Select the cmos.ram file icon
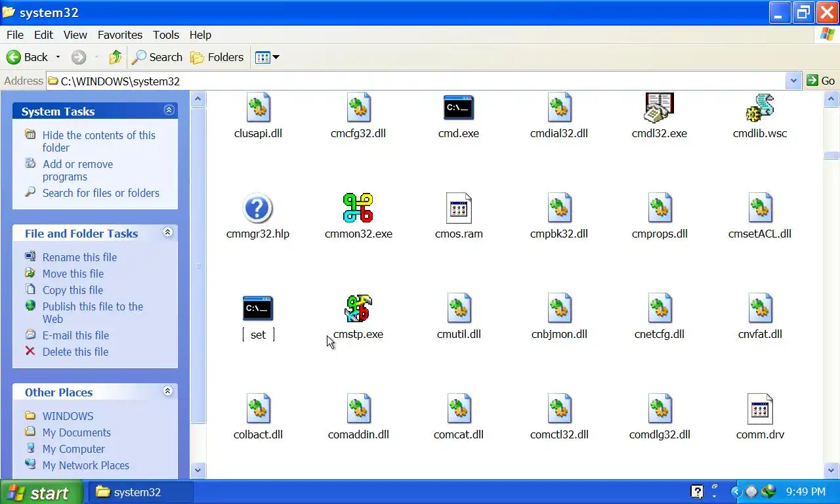Image resolution: width=840 pixels, height=504 pixels. [459, 209]
